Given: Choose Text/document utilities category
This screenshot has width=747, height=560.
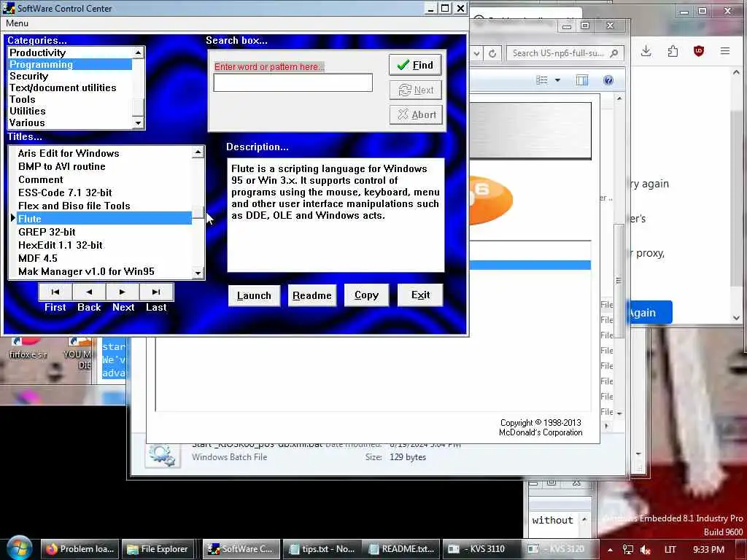Looking at the screenshot, I should pos(69,87).
